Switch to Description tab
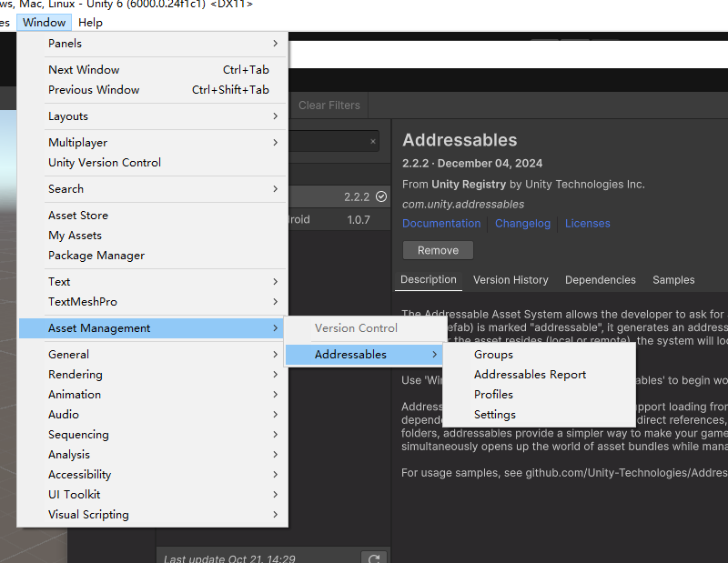Screen dimensions: 728x563 click(x=428, y=280)
